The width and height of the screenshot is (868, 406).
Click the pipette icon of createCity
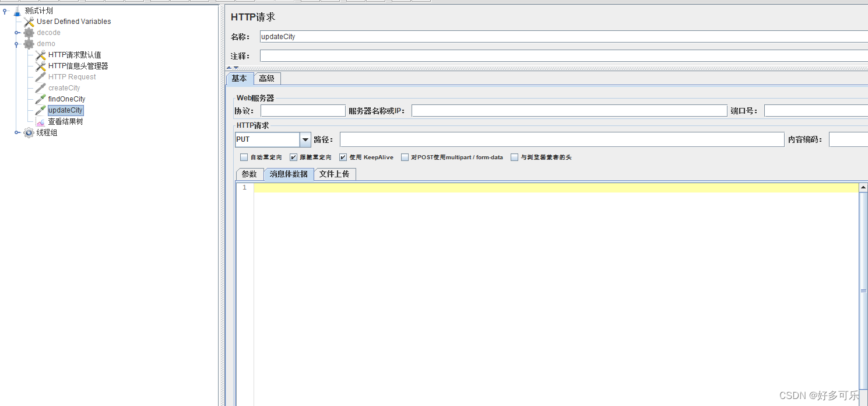click(40, 88)
